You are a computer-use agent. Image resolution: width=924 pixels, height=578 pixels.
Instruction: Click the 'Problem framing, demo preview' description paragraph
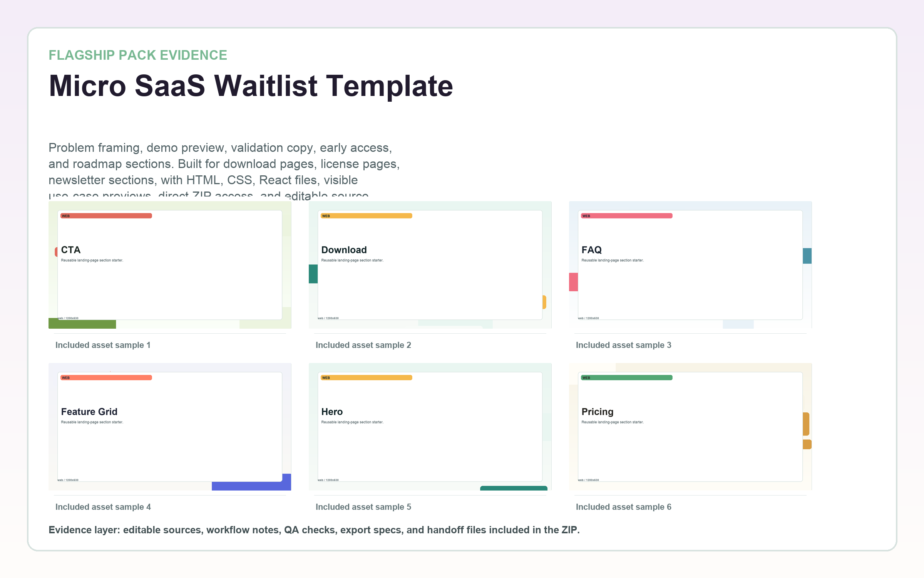pyautogui.click(x=224, y=171)
